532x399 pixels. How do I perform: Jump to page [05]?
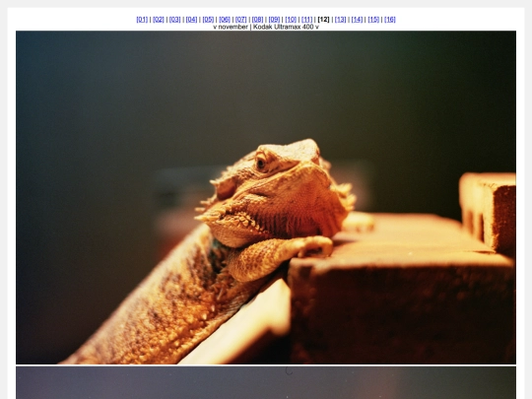coord(208,20)
